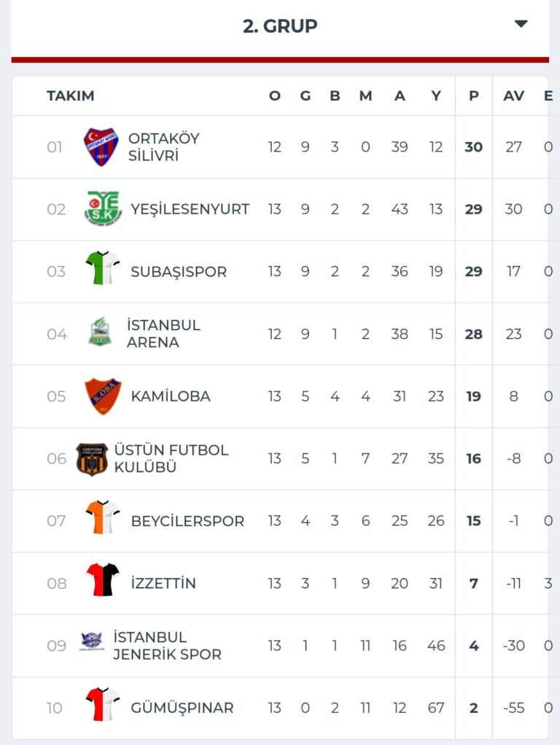Select Gümüşpınar's points value of 2
The height and width of the screenshot is (745, 560).
tap(473, 707)
